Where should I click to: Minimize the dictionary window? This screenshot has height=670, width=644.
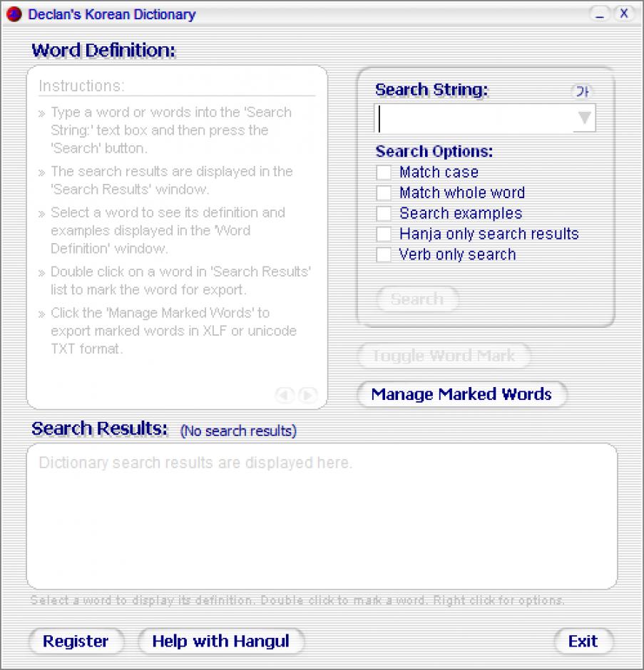click(600, 14)
